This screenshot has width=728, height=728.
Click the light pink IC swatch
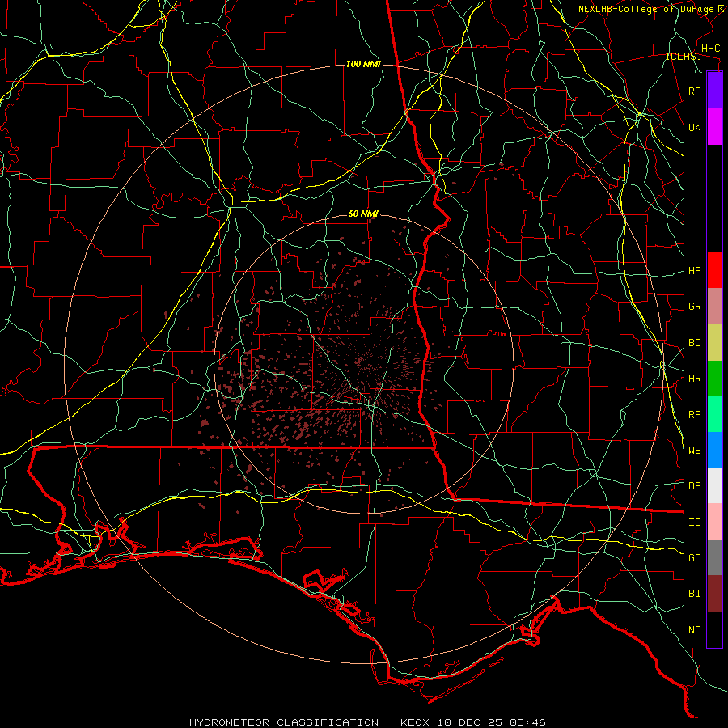tap(714, 522)
